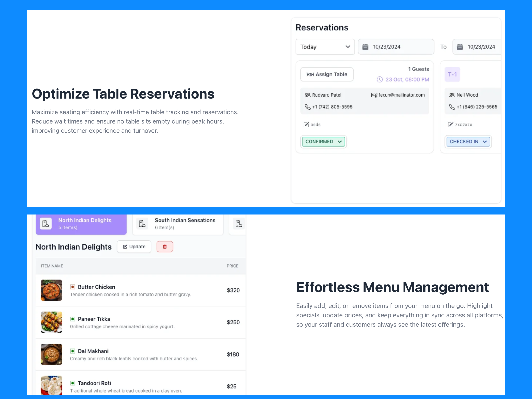The height and width of the screenshot is (399, 532).
Task: Open the Today date range dropdown
Action: [325, 47]
